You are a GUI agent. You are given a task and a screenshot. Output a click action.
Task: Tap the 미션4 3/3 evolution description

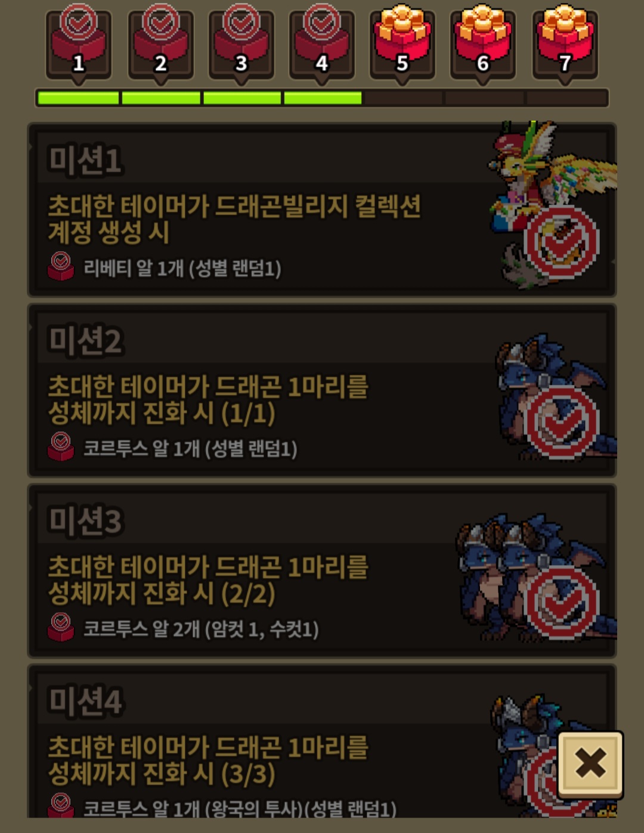(208, 761)
